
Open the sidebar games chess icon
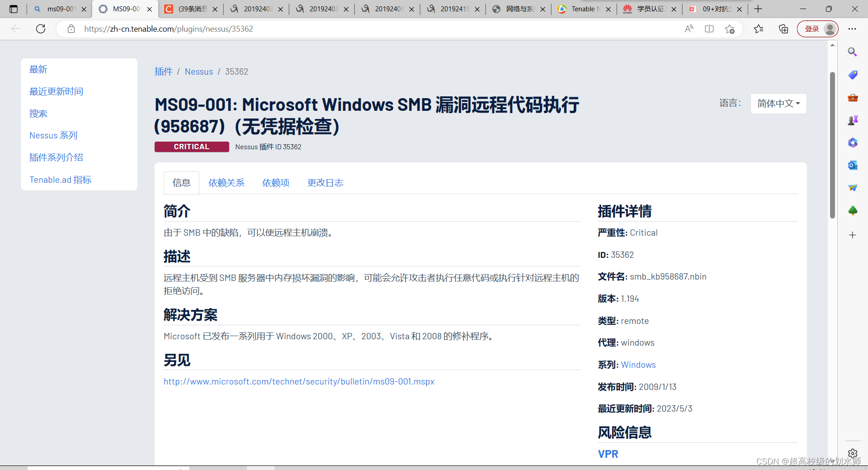(853, 120)
